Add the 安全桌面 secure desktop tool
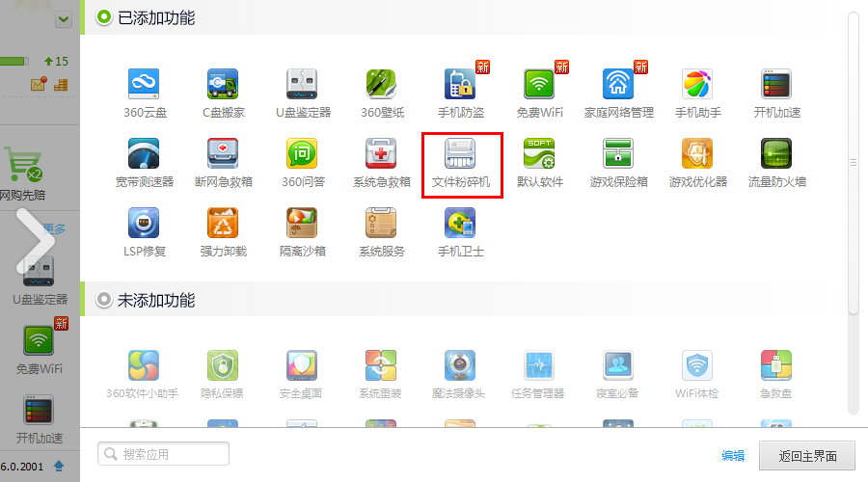Screen dimensions: 868x482 pos(301,375)
